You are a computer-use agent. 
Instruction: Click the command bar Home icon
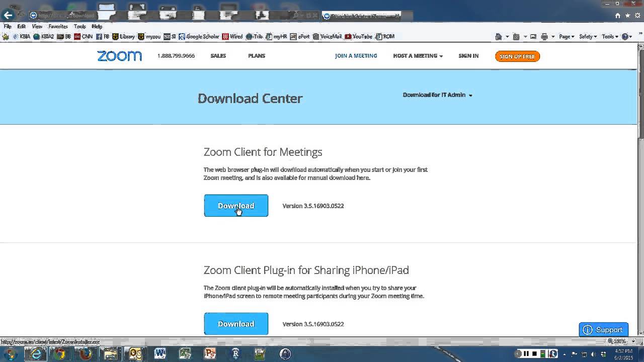[x=499, y=37]
